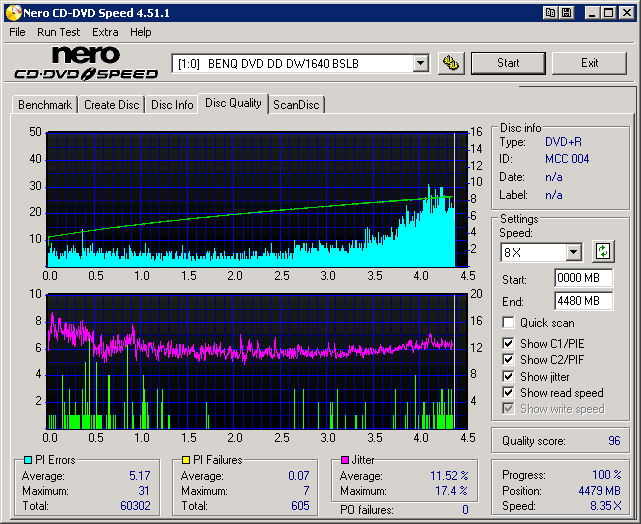Disable Show C1/PIE checkbox
Image resolution: width=641 pixels, height=524 pixels.
(509, 344)
